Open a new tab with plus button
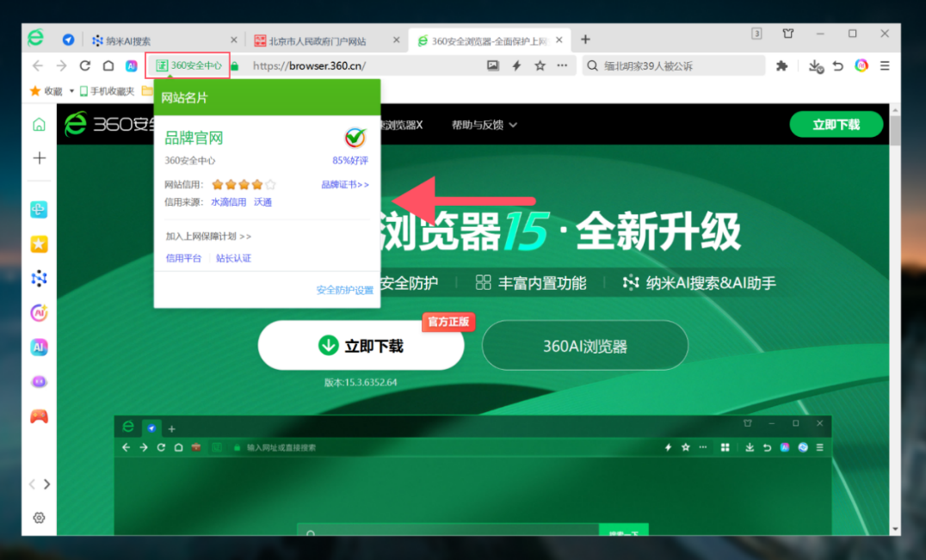This screenshot has width=926, height=560. [585, 40]
